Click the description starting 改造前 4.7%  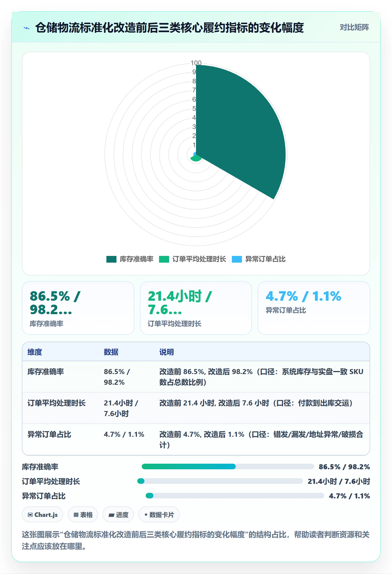pos(261,440)
